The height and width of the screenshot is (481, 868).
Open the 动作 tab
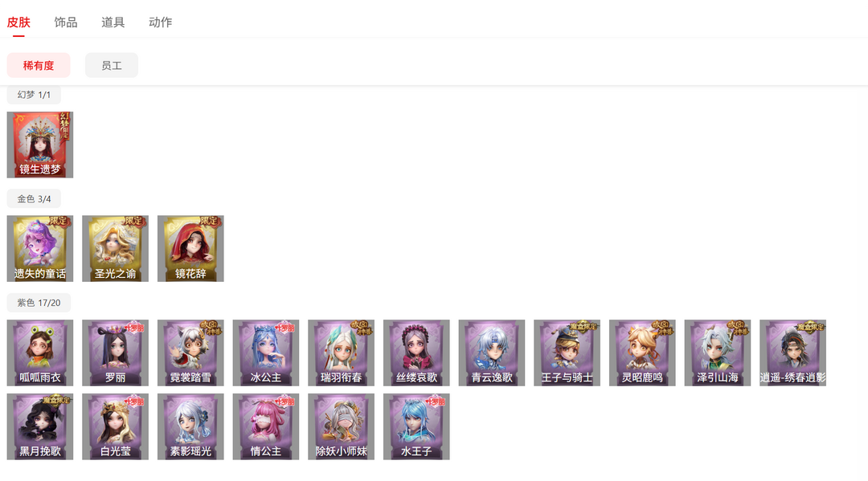[161, 22]
